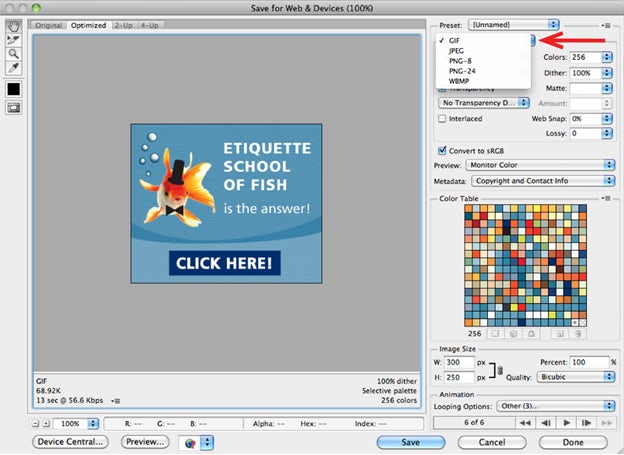
Task: Click the black eyedropper color swatch
Action: pos(14,89)
